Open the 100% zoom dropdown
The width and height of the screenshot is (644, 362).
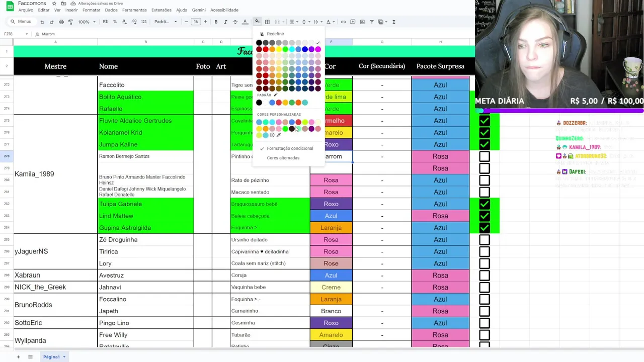[x=87, y=22]
